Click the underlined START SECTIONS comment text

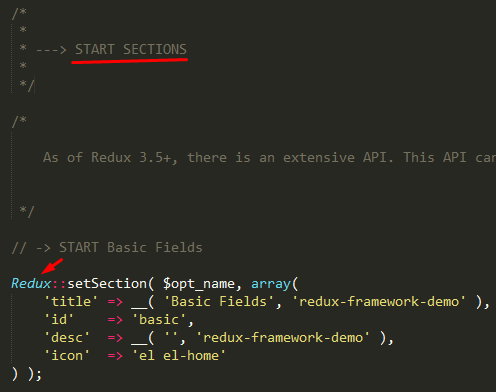pyautogui.click(x=131, y=49)
